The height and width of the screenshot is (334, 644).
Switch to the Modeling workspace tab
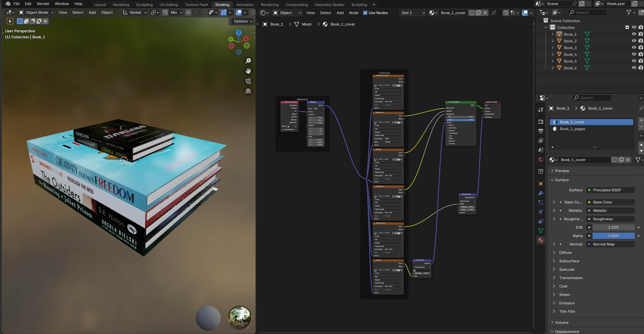pyautogui.click(x=121, y=5)
